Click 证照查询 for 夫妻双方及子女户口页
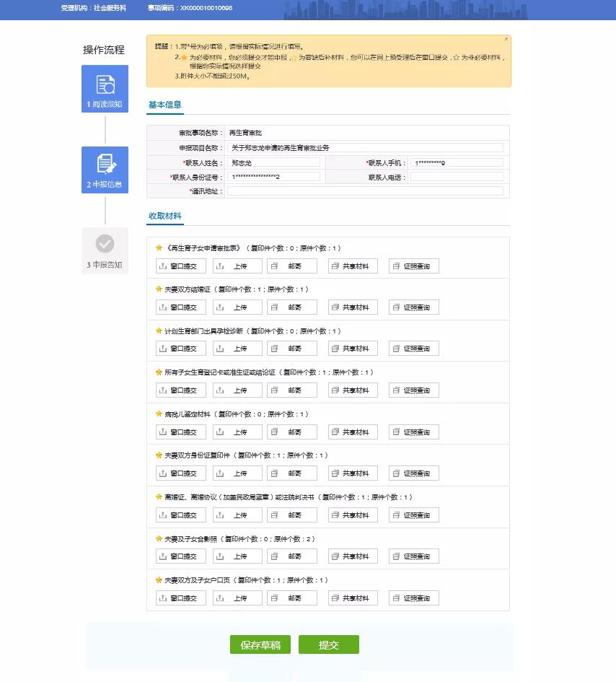The image size is (616, 682). coord(414,598)
